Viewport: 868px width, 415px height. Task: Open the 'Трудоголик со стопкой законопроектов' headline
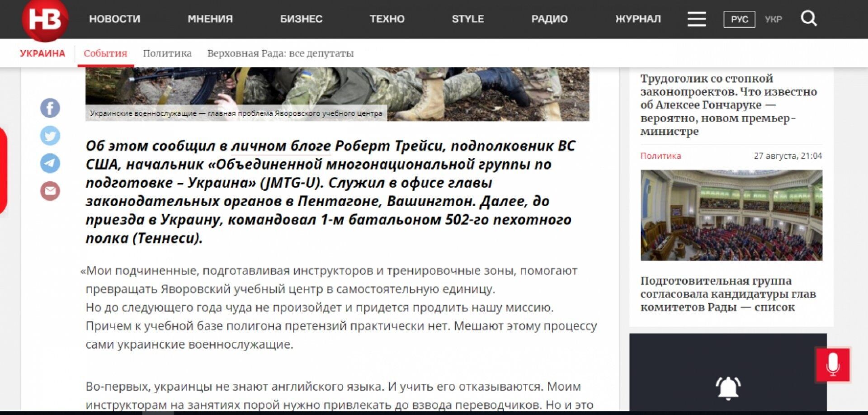pos(729,105)
